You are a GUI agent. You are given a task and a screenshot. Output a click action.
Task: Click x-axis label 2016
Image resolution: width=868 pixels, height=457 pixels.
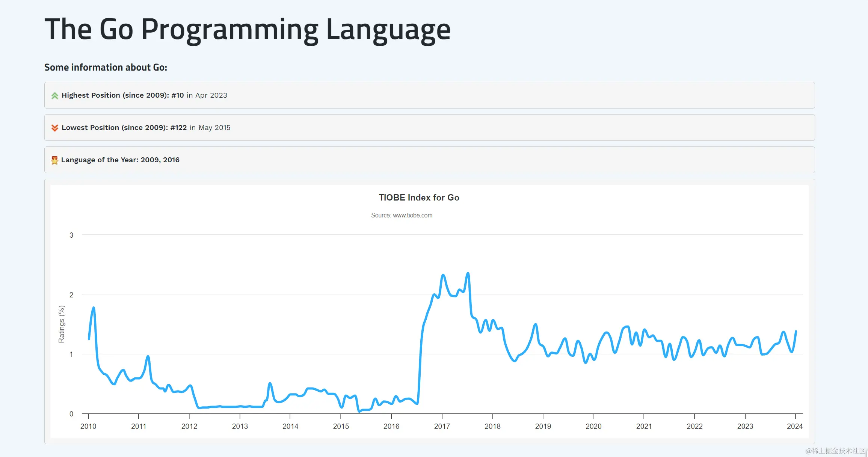pyautogui.click(x=391, y=427)
